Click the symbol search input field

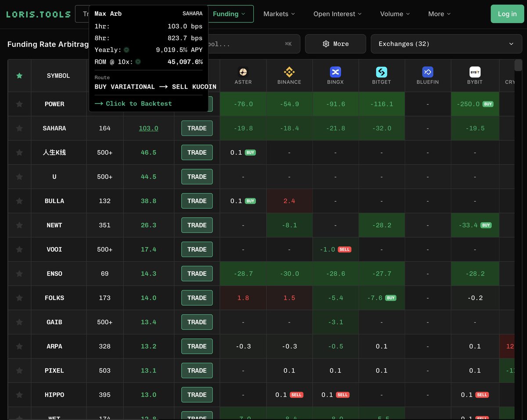coord(254,44)
